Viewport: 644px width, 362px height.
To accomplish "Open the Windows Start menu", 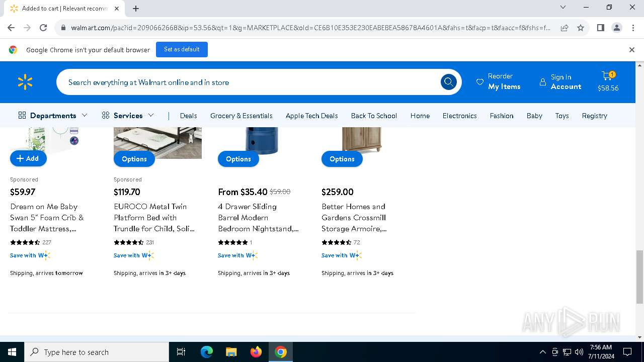I will (12, 352).
